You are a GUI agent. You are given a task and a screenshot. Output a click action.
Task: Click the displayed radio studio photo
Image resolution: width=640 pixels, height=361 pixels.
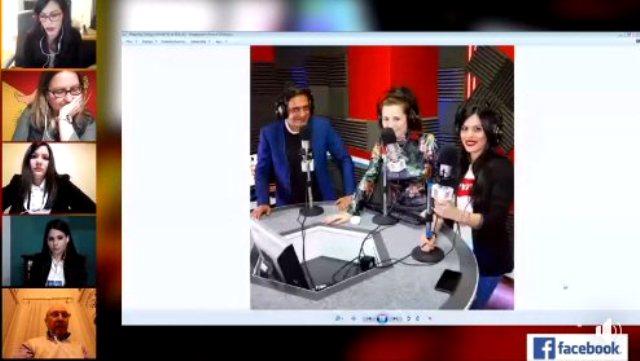click(382, 178)
